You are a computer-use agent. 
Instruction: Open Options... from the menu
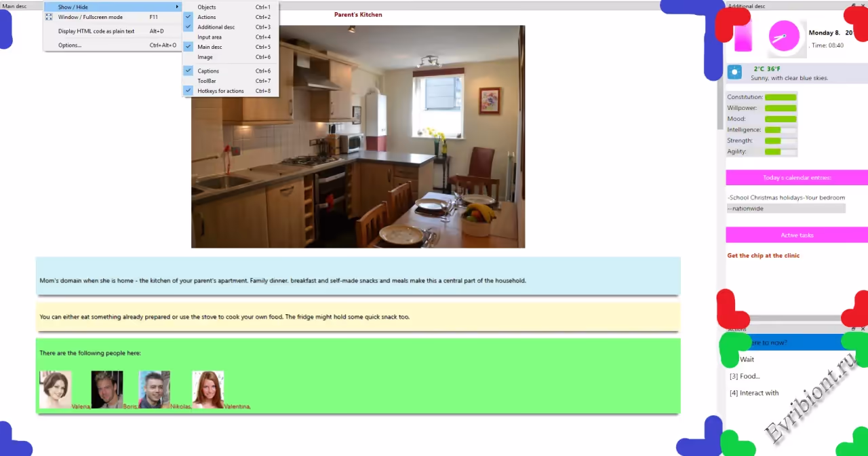pyautogui.click(x=70, y=45)
